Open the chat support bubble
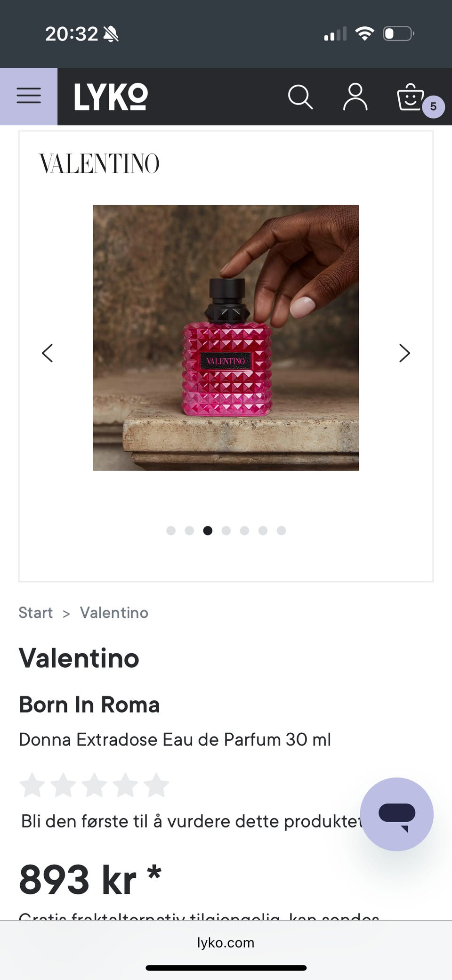452x980 pixels. coord(396,814)
